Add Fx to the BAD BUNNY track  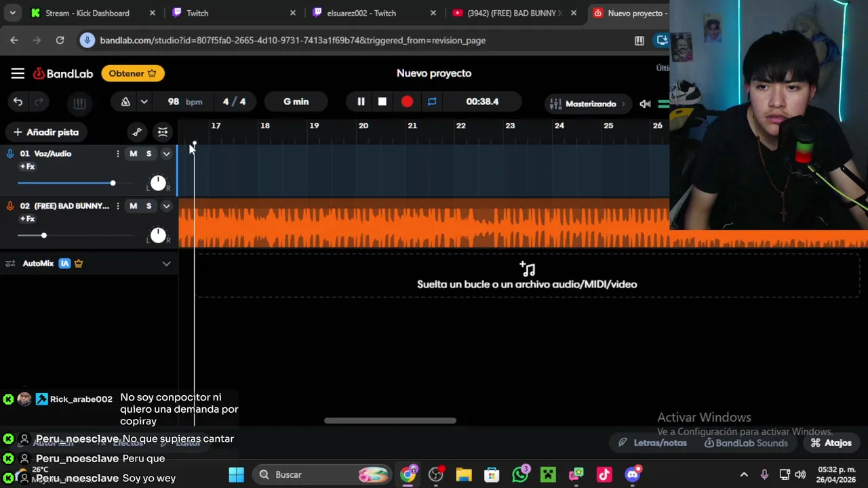pyautogui.click(x=27, y=219)
